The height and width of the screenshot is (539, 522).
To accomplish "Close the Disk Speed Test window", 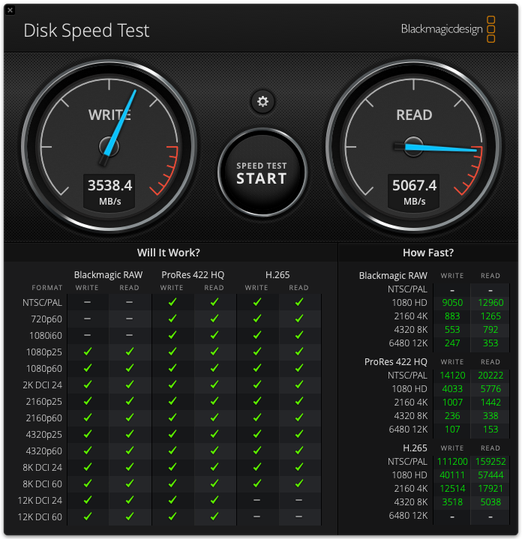I will click(x=10, y=10).
